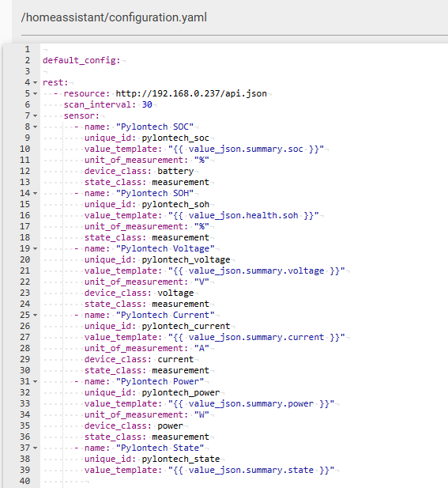The width and height of the screenshot is (448, 488).
Task: Click the value_json.summary.soc template text
Action: pos(246,149)
